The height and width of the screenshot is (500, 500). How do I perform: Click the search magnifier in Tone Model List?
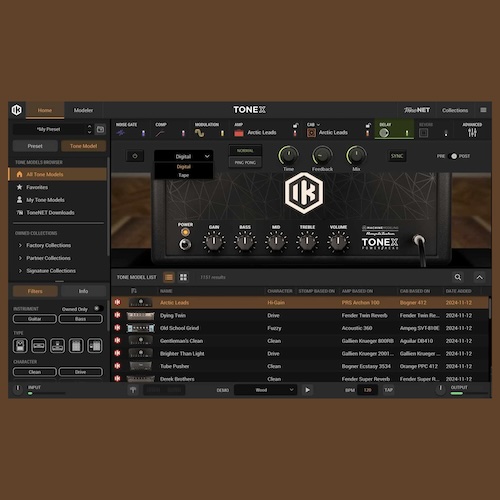coord(458,277)
